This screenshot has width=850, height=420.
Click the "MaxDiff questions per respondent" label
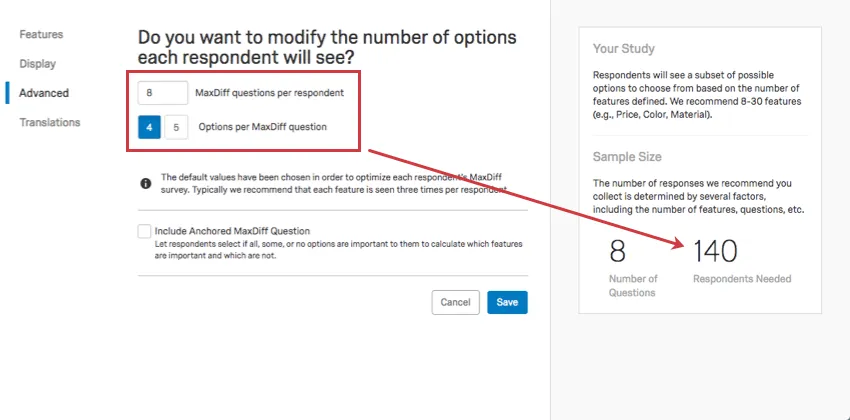(x=269, y=93)
